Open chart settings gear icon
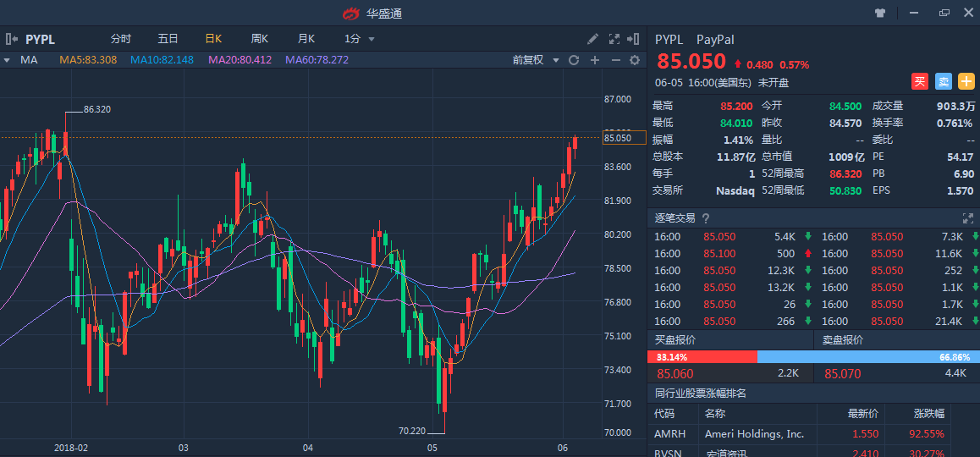The width and height of the screenshot is (980, 457). pyautogui.click(x=634, y=60)
